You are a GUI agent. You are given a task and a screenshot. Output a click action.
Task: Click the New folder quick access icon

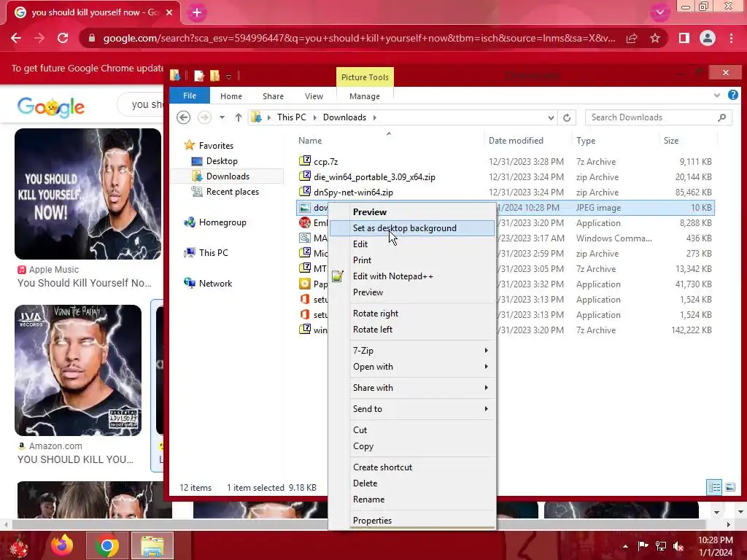click(x=215, y=76)
